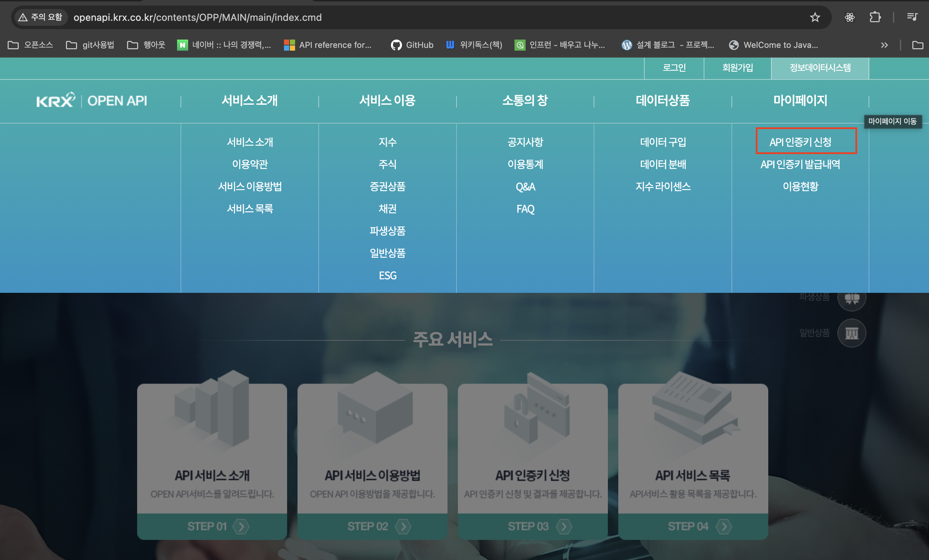Select 'ESG' under 서비스 이용
Image resolution: width=929 pixels, height=560 pixels.
pyautogui.click(x=387, y=275)
